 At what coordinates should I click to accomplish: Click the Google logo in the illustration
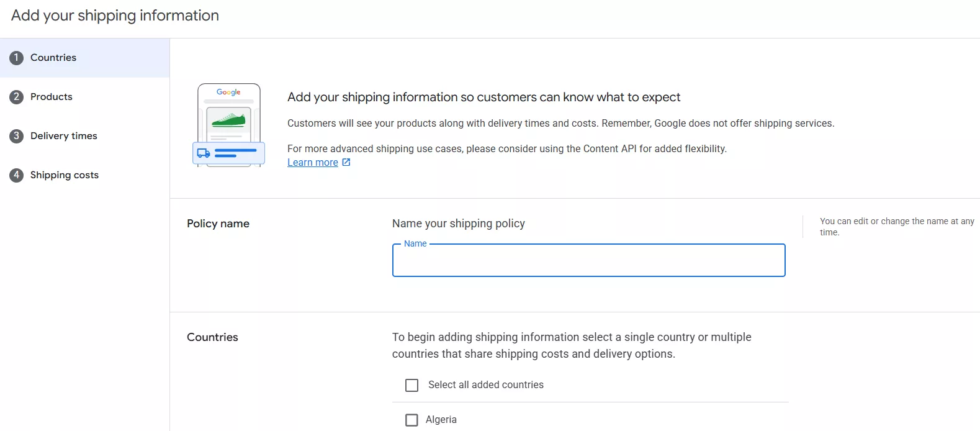[x=228, y=92]
